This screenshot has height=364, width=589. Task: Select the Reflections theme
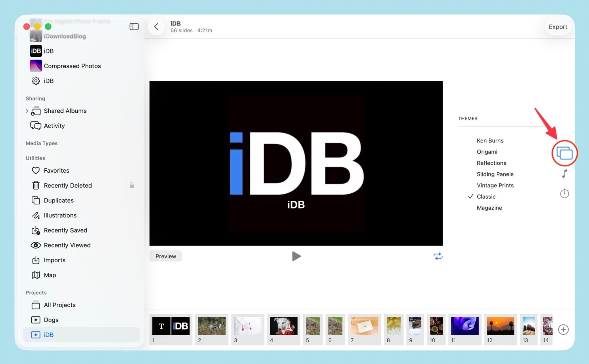point(492,163)
